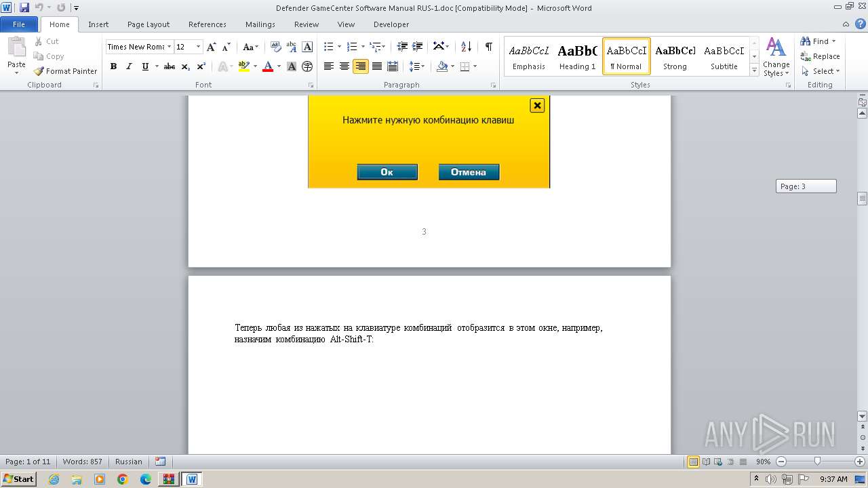Click the Character Border icon

point(307,47)
